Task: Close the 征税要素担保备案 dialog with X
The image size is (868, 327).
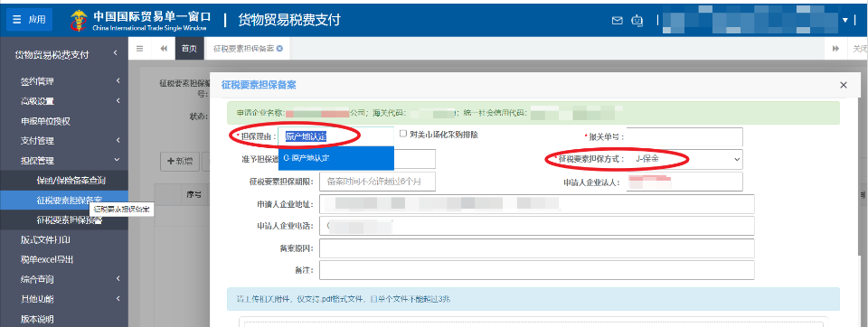Action: click(843, 85)
